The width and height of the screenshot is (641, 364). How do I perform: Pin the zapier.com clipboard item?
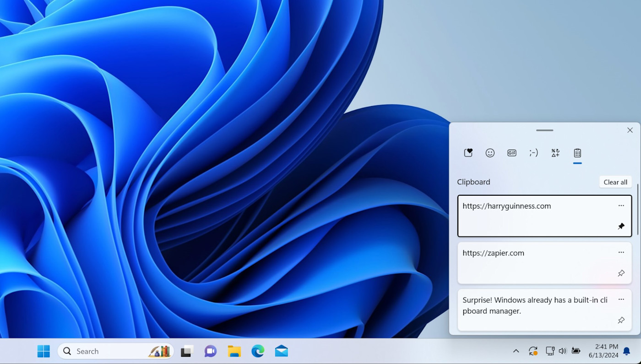[x=621, y=273]
